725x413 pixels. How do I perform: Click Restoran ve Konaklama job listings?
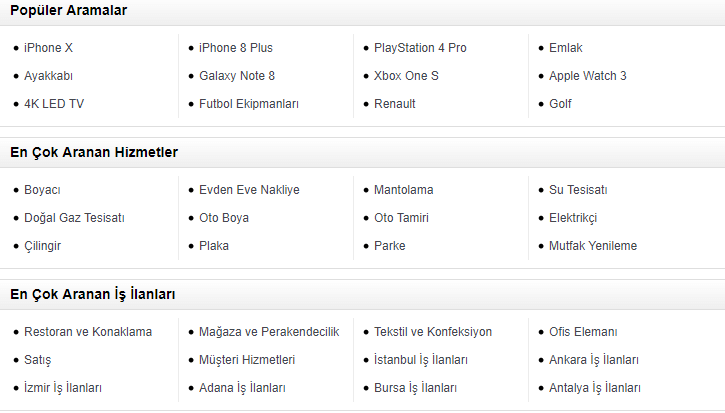tap(88, 332)
